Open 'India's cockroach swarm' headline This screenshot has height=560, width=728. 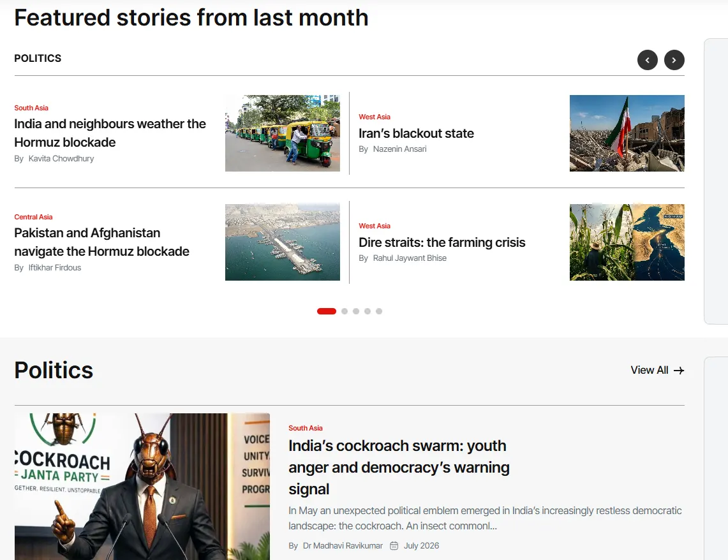tap(399, 468)
